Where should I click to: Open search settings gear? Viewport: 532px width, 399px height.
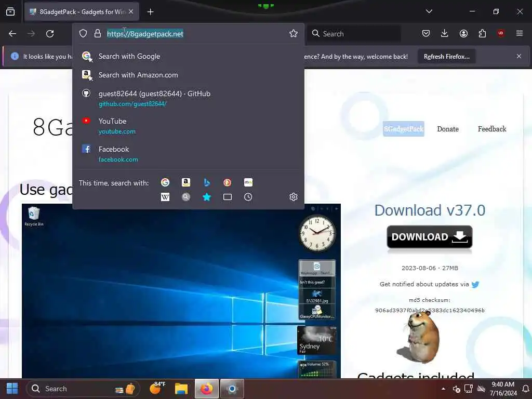[x=294, y=197]
